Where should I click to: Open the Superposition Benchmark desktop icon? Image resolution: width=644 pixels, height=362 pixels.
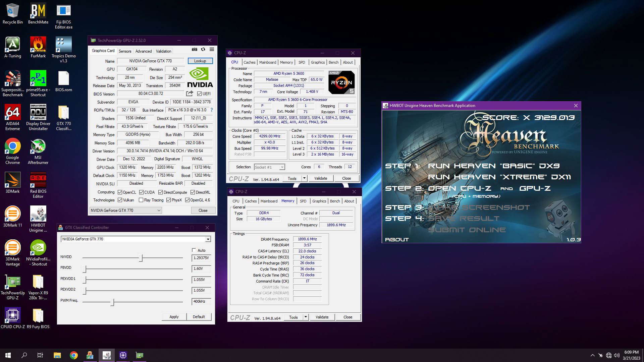click(x=13, y=83)
